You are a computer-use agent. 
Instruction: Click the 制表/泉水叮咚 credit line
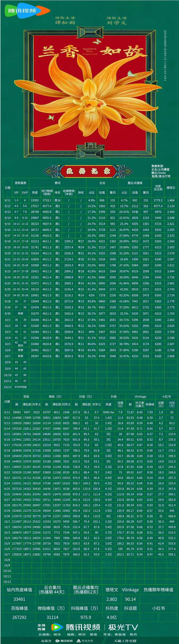[x=161, y=176]
